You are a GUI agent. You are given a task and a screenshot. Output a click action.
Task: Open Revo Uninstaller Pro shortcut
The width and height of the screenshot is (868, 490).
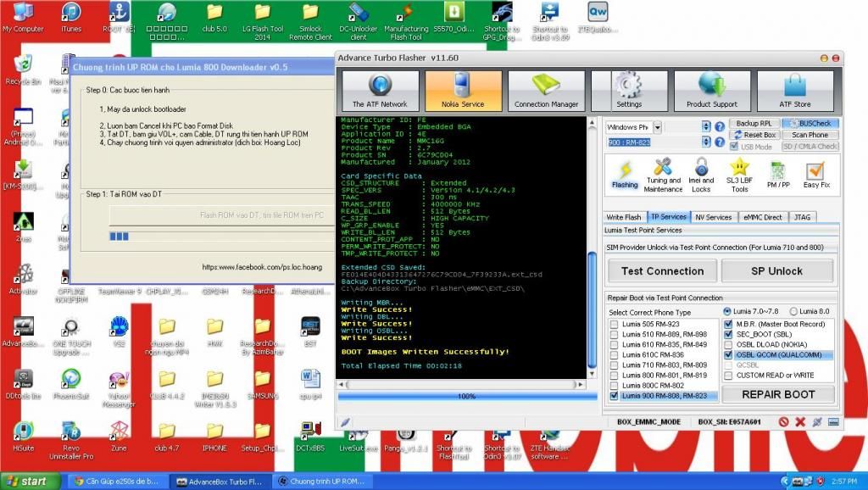pos(71,441)
